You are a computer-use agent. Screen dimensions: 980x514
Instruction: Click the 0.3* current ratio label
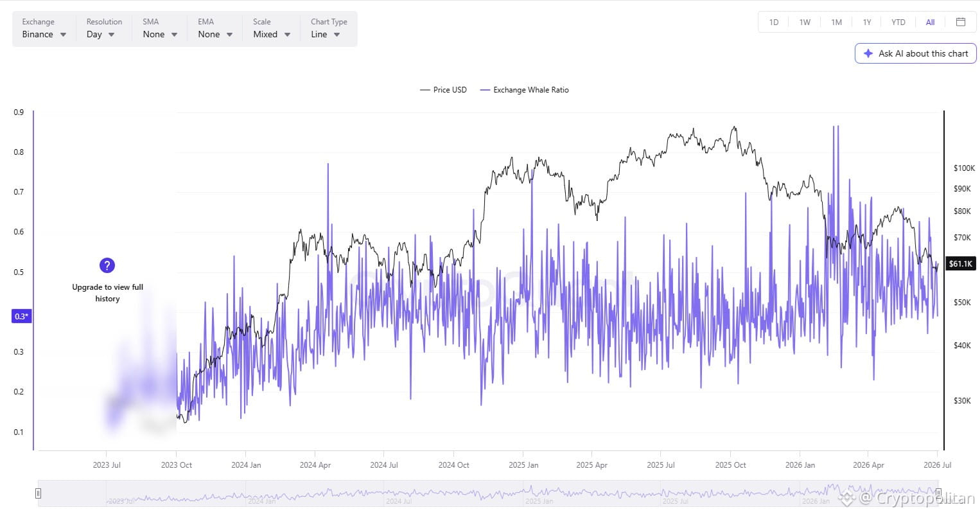(x=21, y=316)
